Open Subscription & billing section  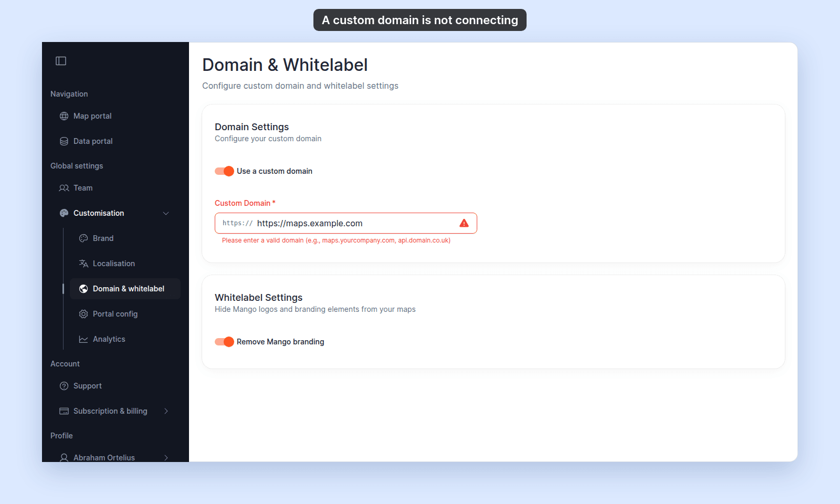pos(115,411)
